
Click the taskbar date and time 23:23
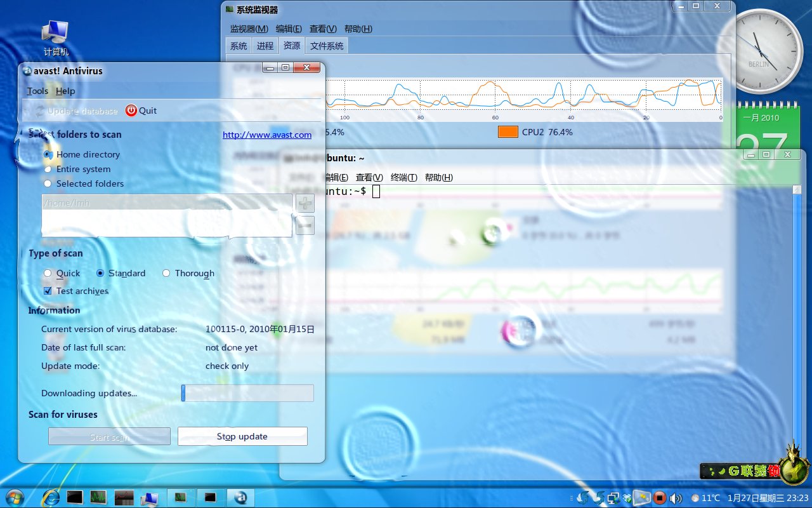point(768,498)
